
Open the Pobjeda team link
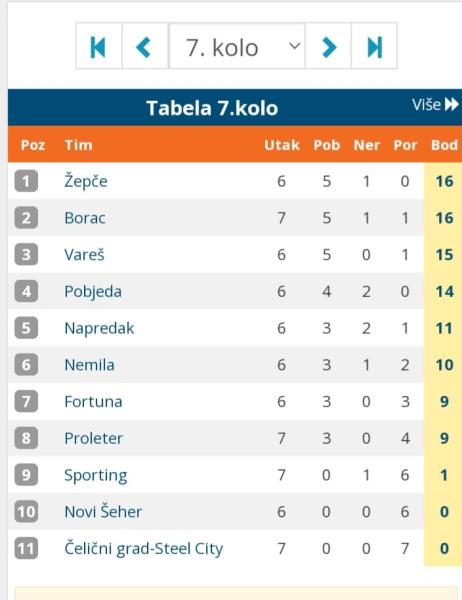click(93, 292)
